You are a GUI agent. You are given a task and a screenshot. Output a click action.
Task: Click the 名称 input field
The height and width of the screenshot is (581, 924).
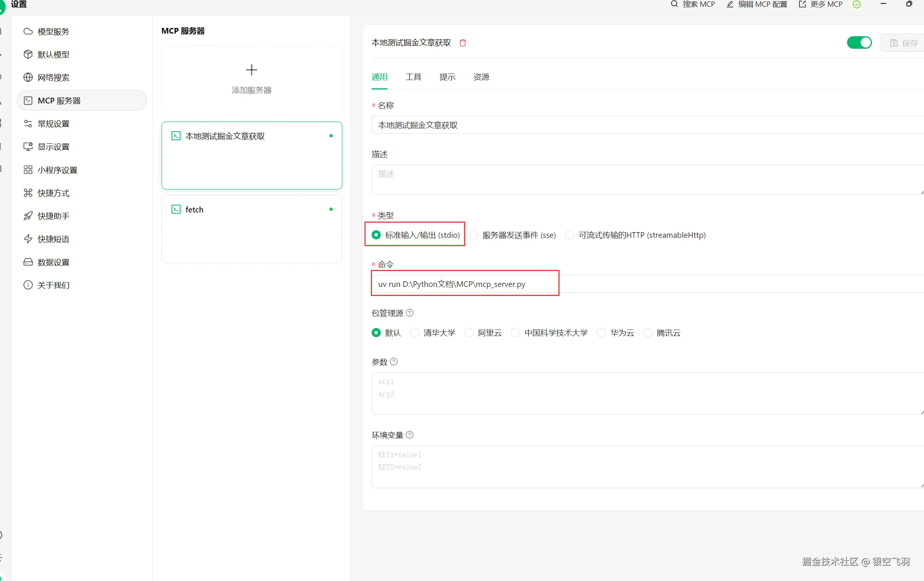tap(648, 125)
